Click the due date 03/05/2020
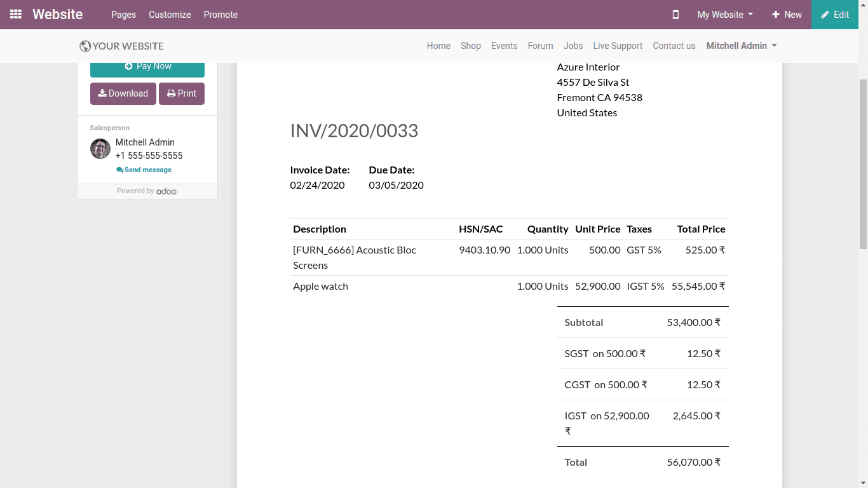 coord(396,185)
